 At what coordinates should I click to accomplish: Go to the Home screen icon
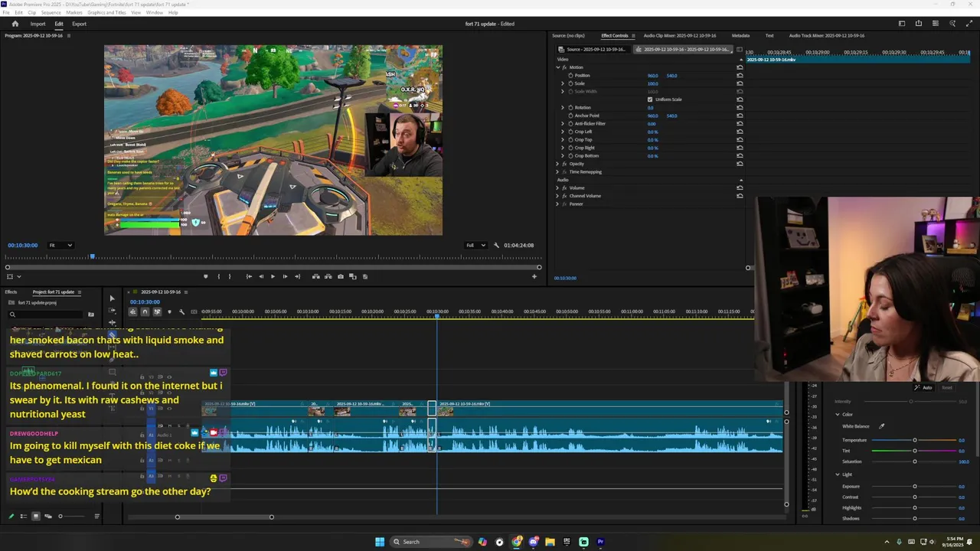[15, 24]
